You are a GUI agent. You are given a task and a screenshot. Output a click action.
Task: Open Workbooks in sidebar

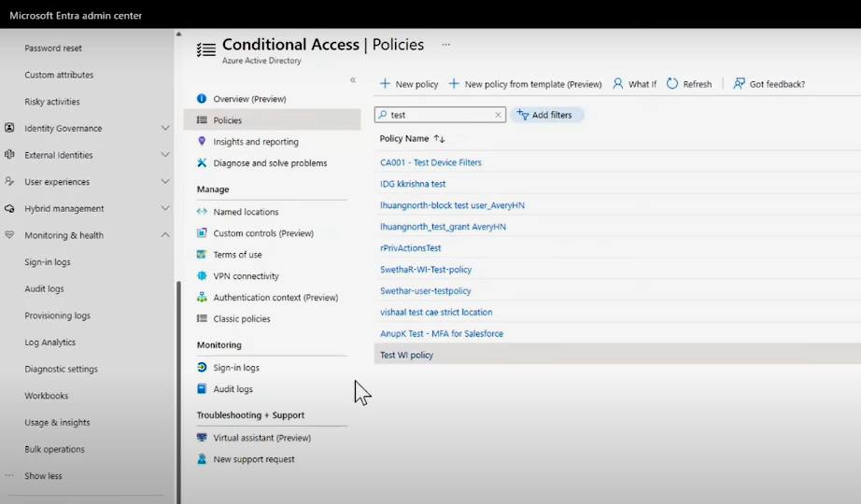[46, 396]
